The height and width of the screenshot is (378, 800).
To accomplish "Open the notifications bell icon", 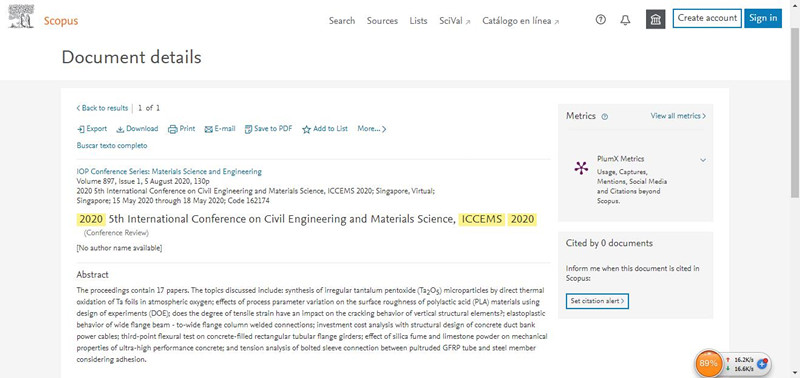I will 625,20.
